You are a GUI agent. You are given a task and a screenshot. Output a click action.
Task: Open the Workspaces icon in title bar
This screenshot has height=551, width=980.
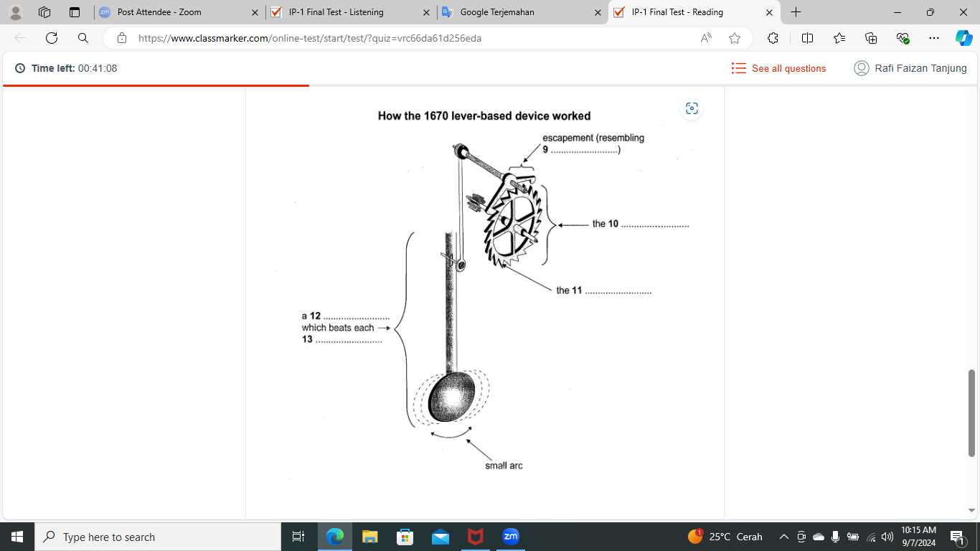(x=44, y=12)
